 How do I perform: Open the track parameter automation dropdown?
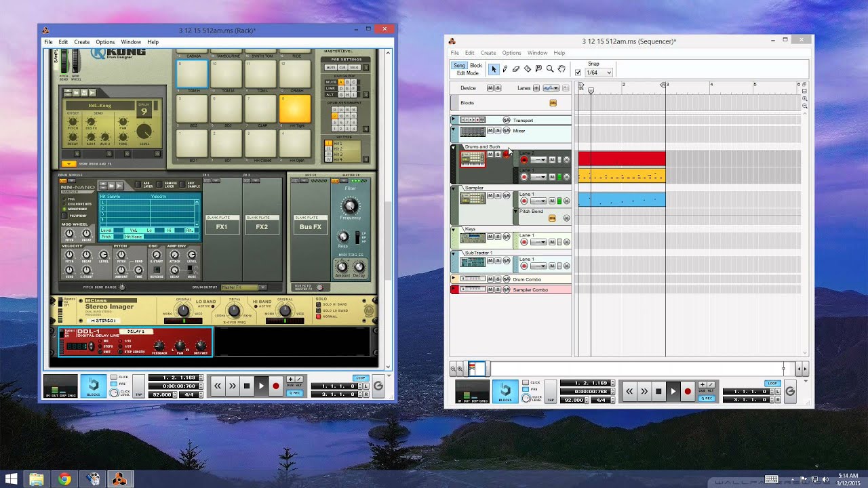point(551,88)
